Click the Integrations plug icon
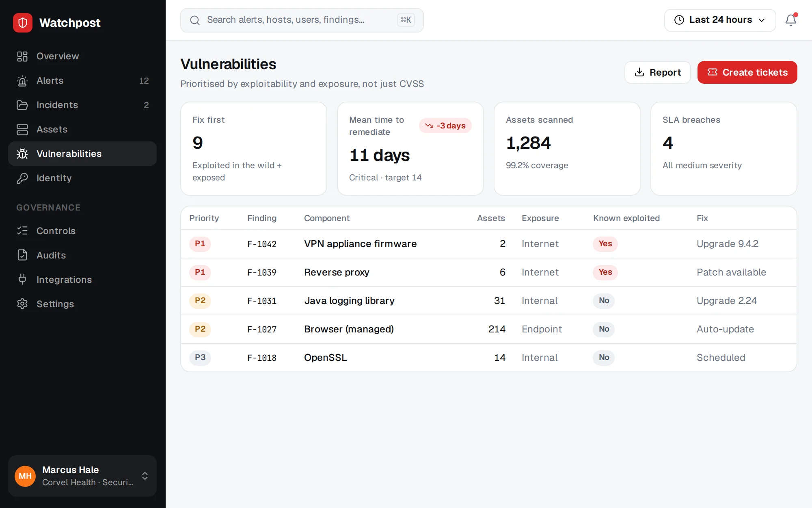812x508 pixels. point(22,280)
